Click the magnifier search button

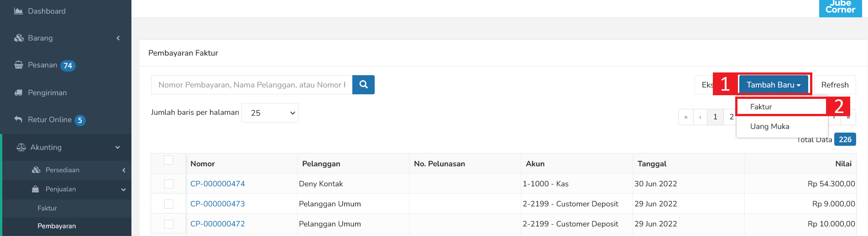point(363,85)
